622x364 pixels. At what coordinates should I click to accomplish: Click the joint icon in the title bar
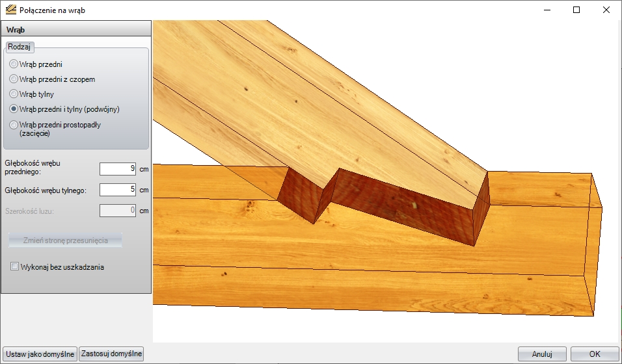tap(10, 10)
